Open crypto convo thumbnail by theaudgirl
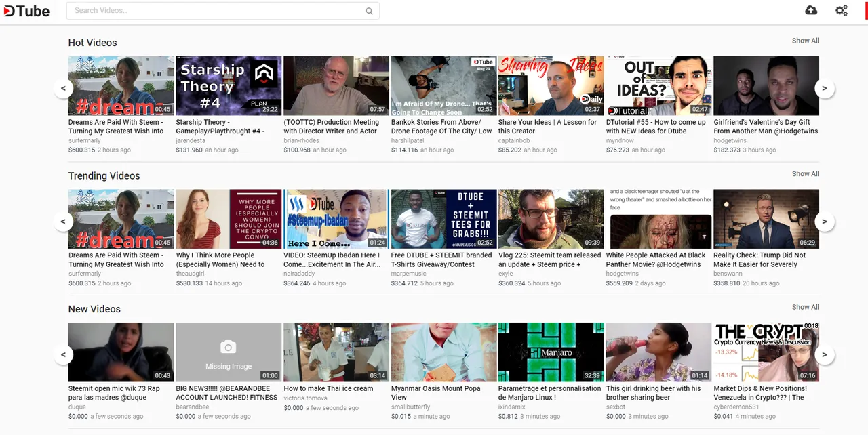Viewport: 868px width, 435px height. [x=229, y=219]
